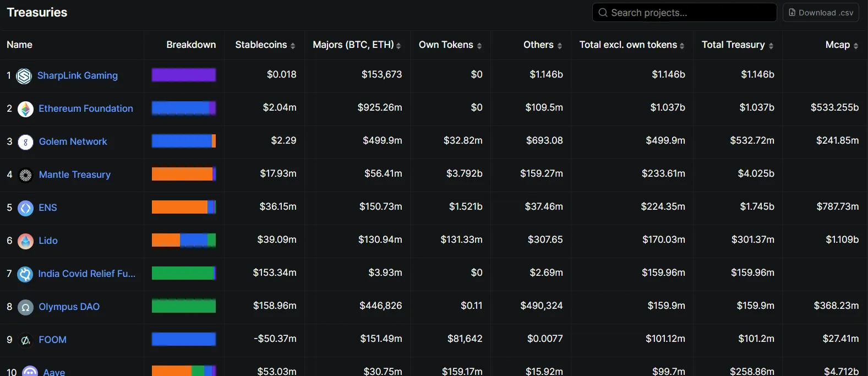
Task: Click the search magnifier icon
Action: (603, 12)
